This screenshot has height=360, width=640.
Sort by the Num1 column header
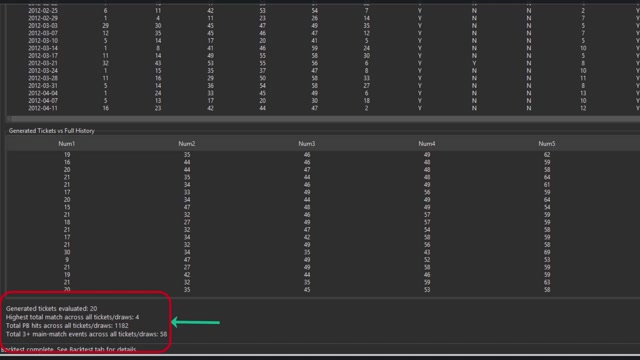(x=67, y=144)
